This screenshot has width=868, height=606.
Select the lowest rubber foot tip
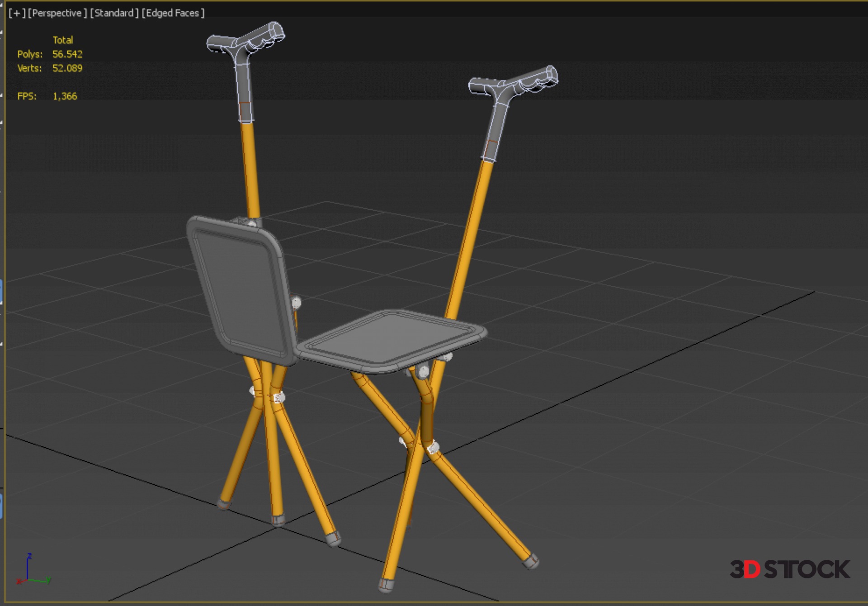pyautogui.click(x=386, y=585)
